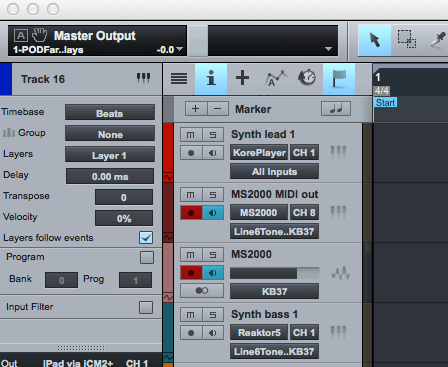Click the Add Tracks plus icon
448x367 pixels.
[242, 79]
